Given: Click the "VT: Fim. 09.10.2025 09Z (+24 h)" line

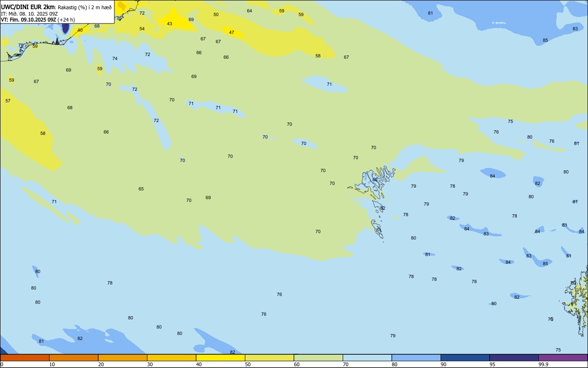Looking at the screenshot, I should [x=38, y=20].
